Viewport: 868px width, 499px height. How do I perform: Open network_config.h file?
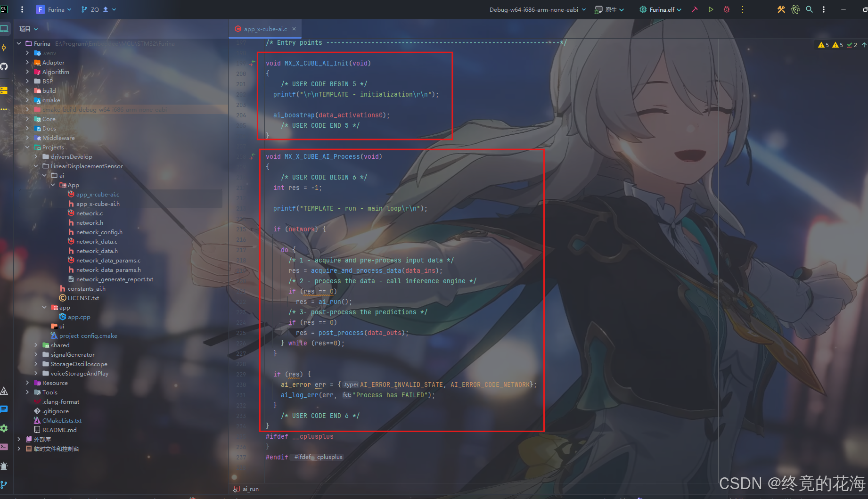(99, 232)
